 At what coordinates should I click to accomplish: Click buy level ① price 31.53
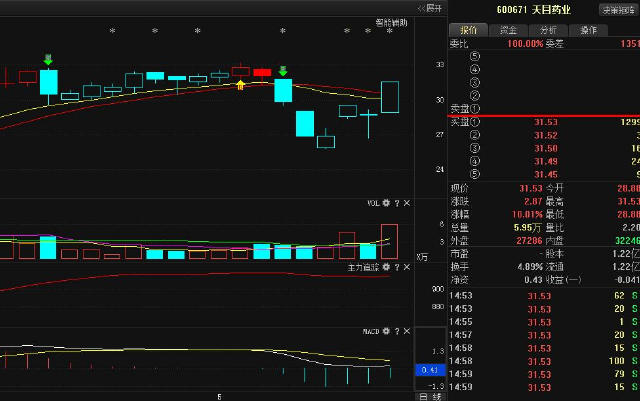pyautogui.click(x=546, y=122)
